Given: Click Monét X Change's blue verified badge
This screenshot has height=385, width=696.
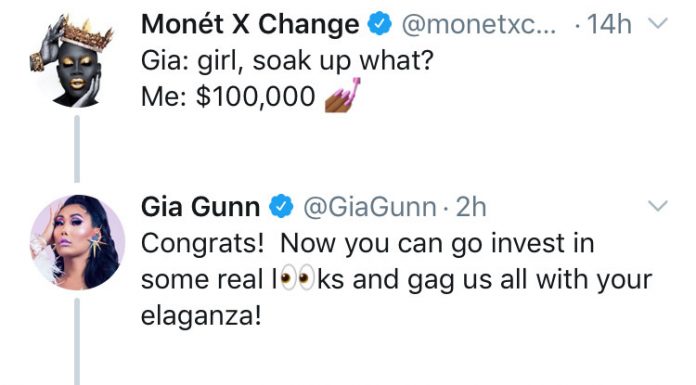Looking at the screenshot, I should [379, 24].
